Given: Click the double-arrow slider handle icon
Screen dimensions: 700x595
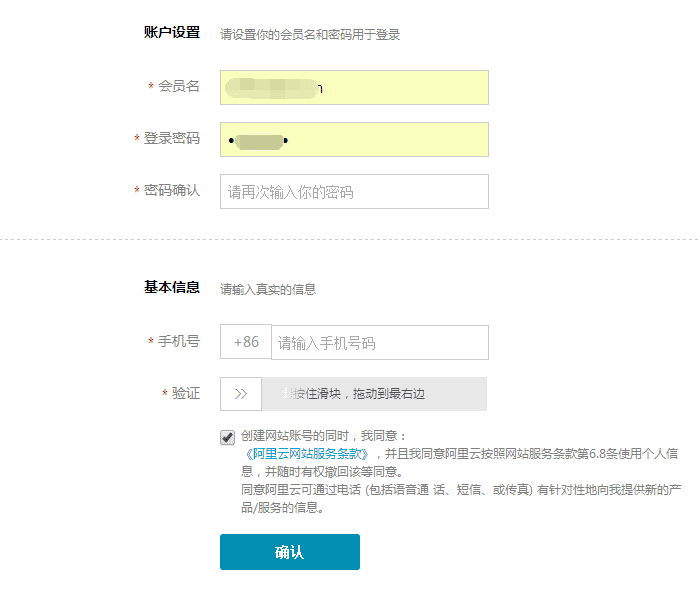Looking at the screenshot, I should click(241, 394).
